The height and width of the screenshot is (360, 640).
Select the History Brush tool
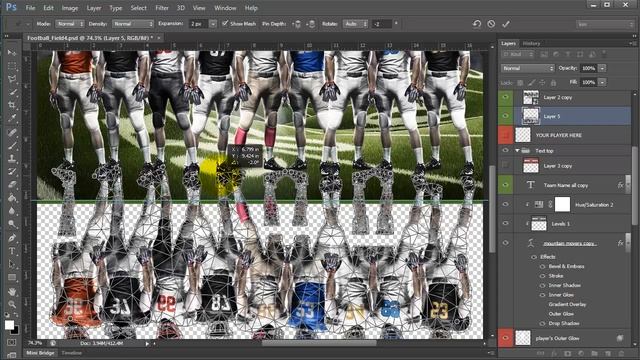pyautogui.click(x=12, y=171)
